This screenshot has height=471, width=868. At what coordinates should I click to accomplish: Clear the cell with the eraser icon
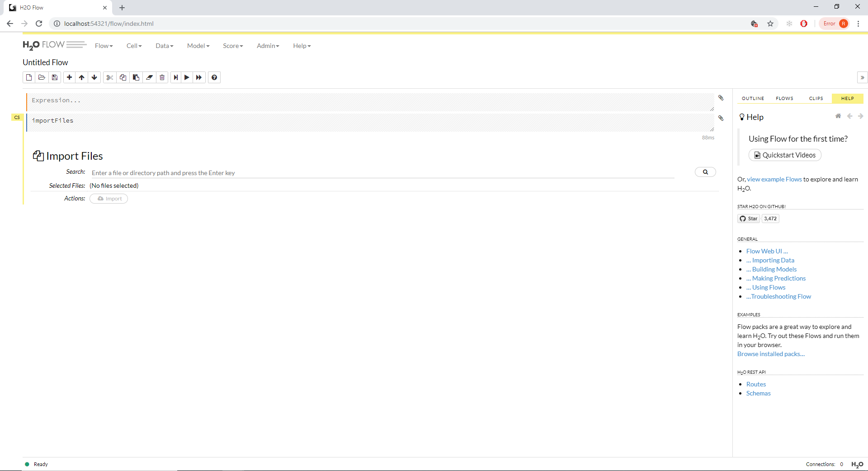(149, 77)
